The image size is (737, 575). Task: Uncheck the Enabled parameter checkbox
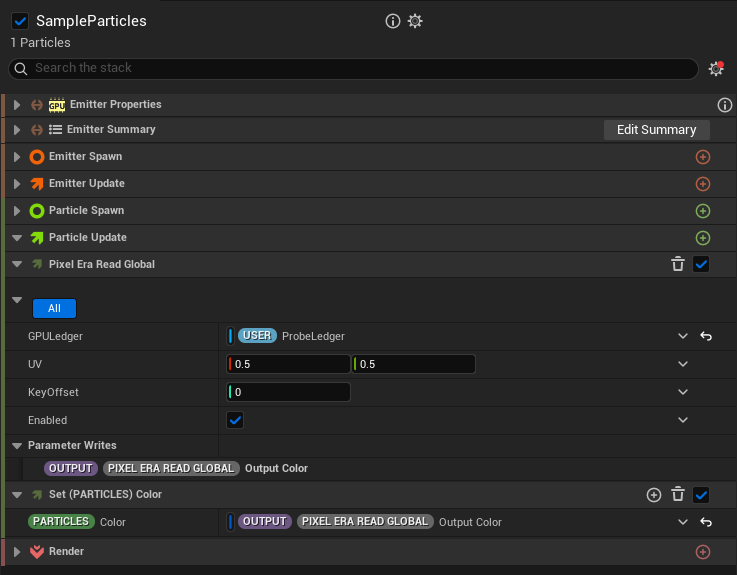[x=235, y=420]
